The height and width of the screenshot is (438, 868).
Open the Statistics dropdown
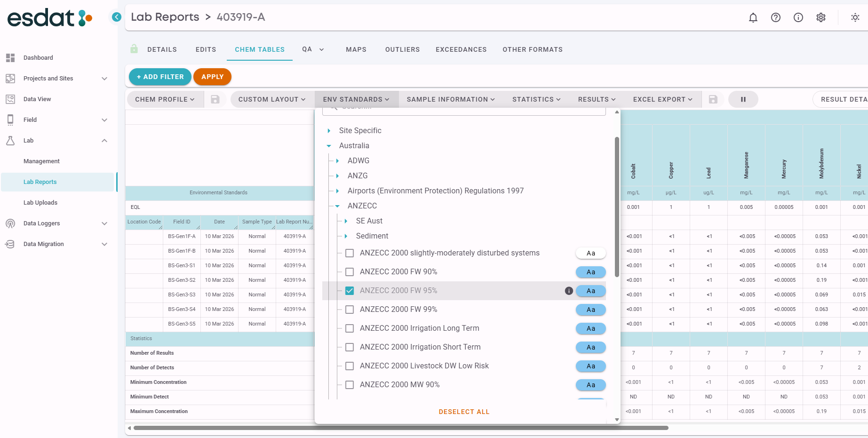[536, 99]
